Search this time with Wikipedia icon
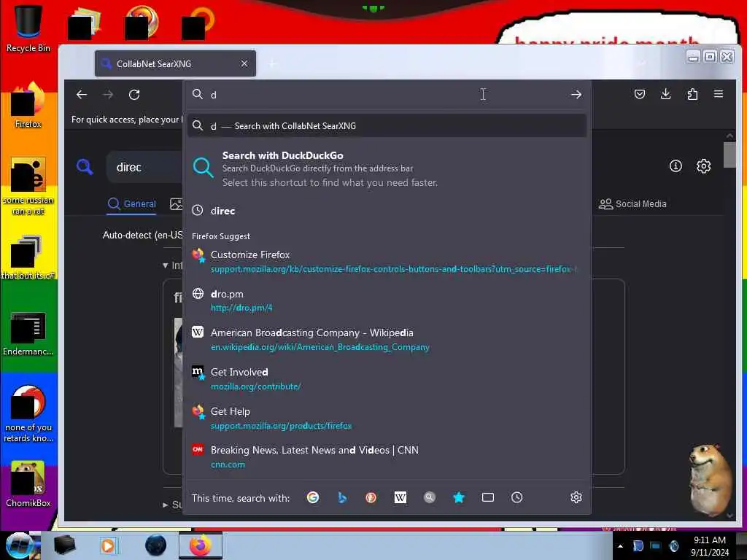The width and height of the screenshot is (747, 560). point(400,497)
